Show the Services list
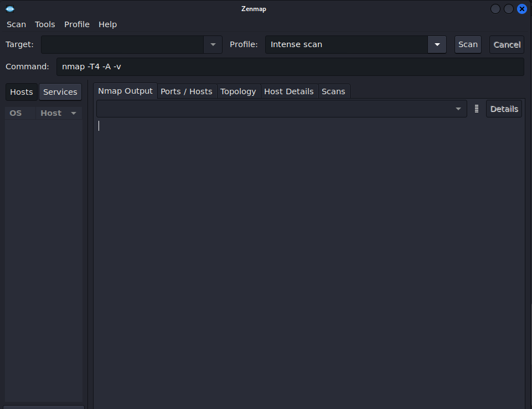Viewport: 532px width, 409px height. click(x=60, y=92)
